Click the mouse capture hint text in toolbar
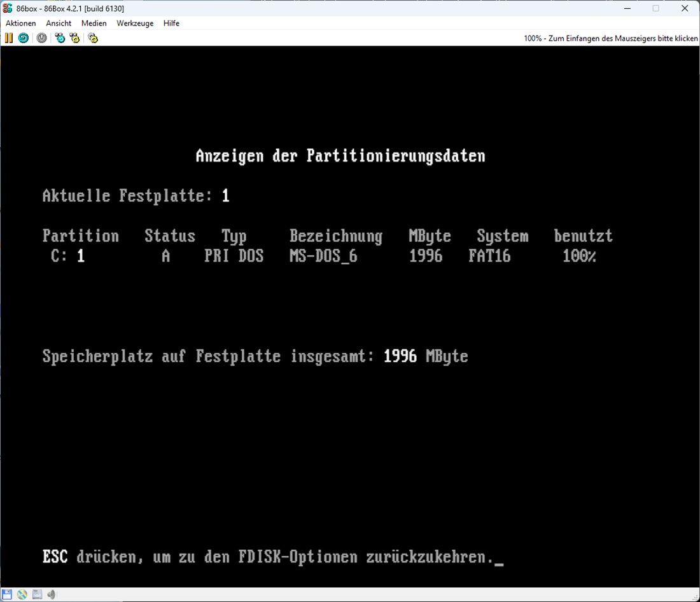The width and height of the screenshot is (700, 602). 610,39
